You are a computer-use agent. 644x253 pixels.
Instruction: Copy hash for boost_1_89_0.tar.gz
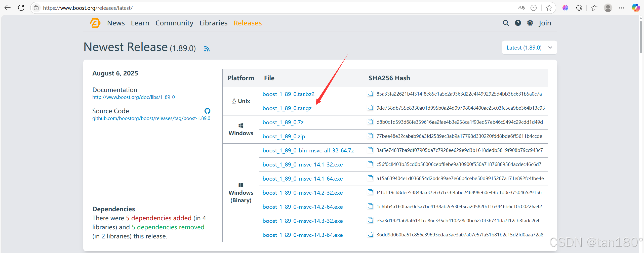pyautogui.click(x=370, y=108)
